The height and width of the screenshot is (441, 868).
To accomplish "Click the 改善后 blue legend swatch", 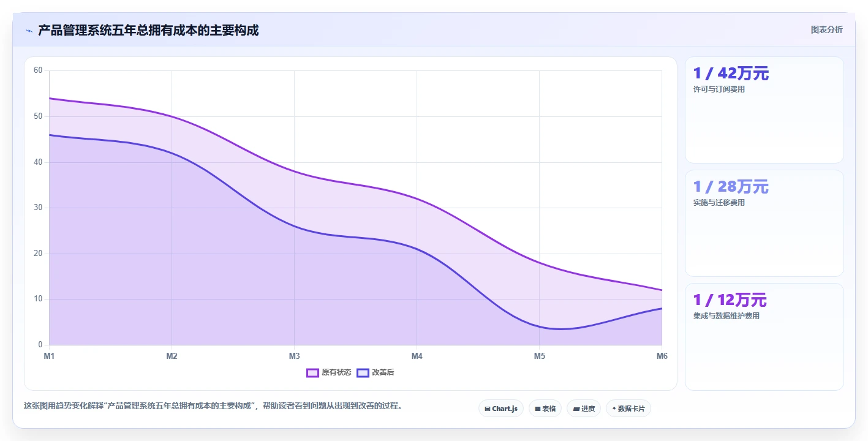I will coord(363,372).
